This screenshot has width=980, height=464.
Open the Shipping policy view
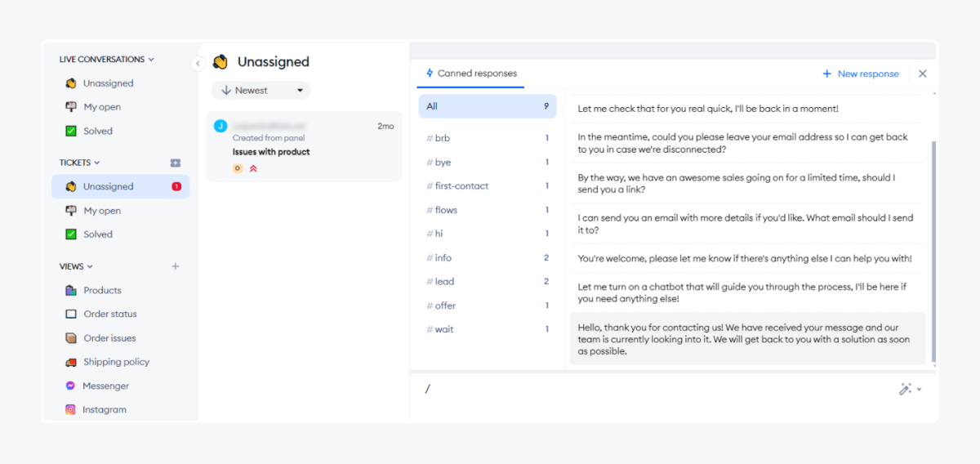[x=116, y=362]
